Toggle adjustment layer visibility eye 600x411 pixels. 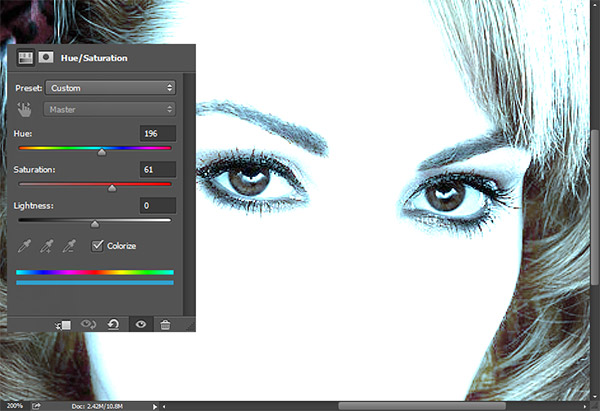140,324
